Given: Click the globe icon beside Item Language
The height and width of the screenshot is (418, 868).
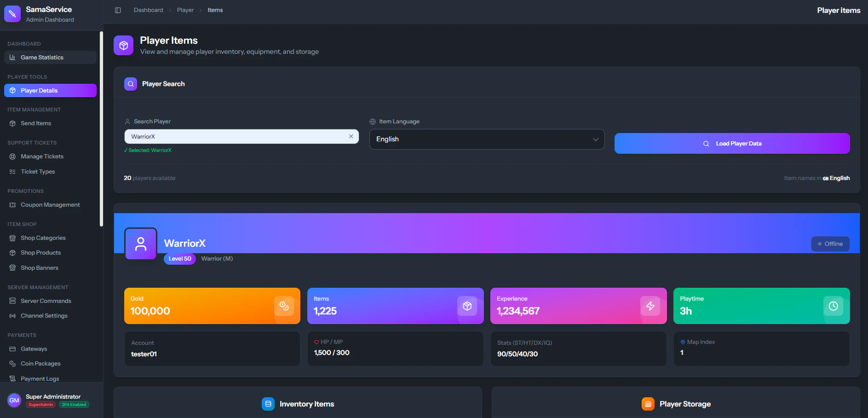Looking at the screenshot, I should click(373, 122).
